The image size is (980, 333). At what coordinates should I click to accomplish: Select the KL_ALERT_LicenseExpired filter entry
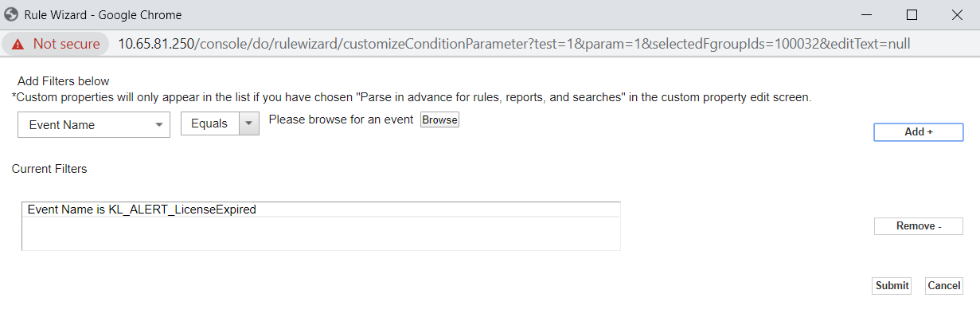tap(142, 210)
